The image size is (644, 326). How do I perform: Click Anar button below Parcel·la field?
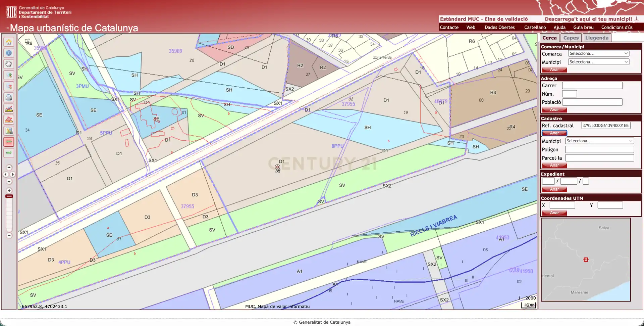tap(554, 166)
